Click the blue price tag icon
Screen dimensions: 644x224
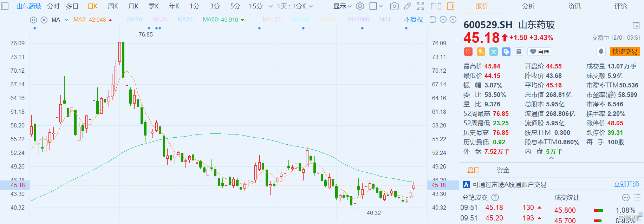pos(506,52)
